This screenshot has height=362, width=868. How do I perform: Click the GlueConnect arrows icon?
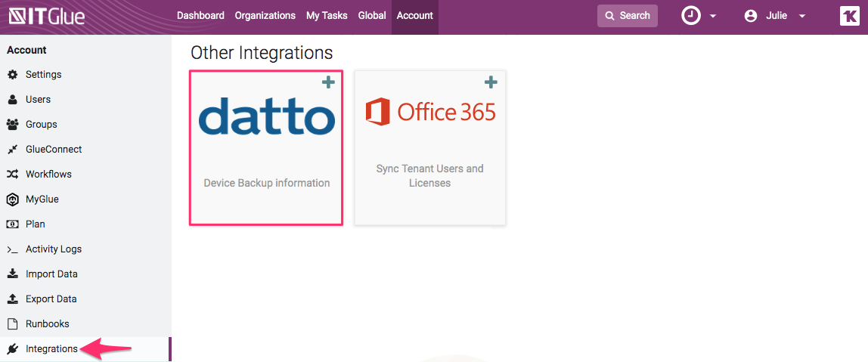tap(12, 150)
